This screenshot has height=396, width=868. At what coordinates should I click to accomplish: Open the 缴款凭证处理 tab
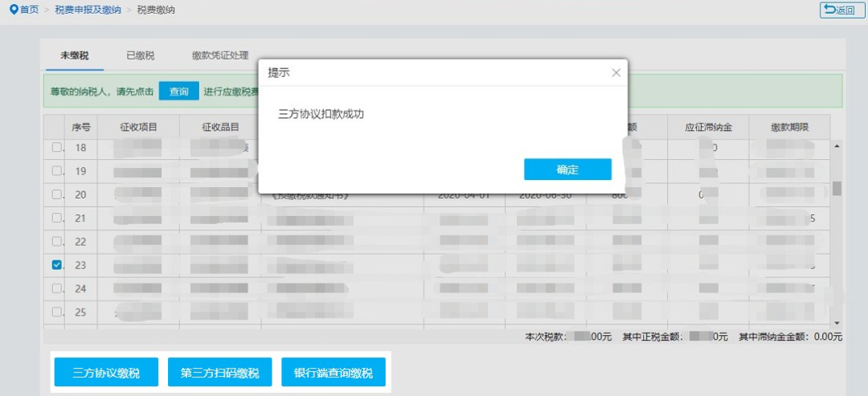[x=219, y=55]
